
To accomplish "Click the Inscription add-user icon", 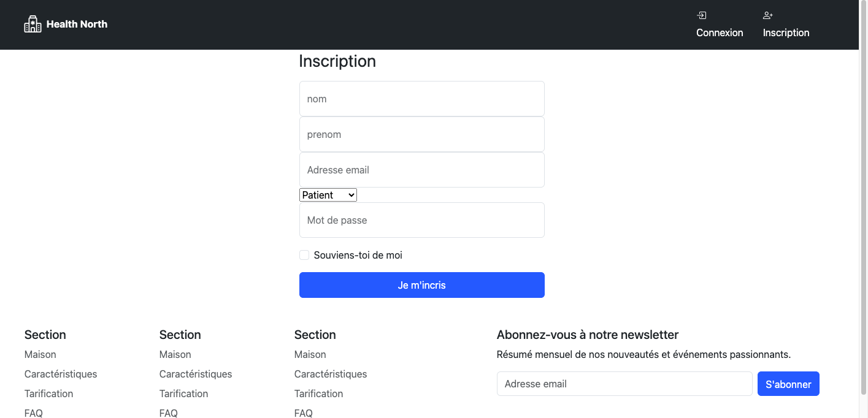I will pyautogui.click(x=768, y=15).
